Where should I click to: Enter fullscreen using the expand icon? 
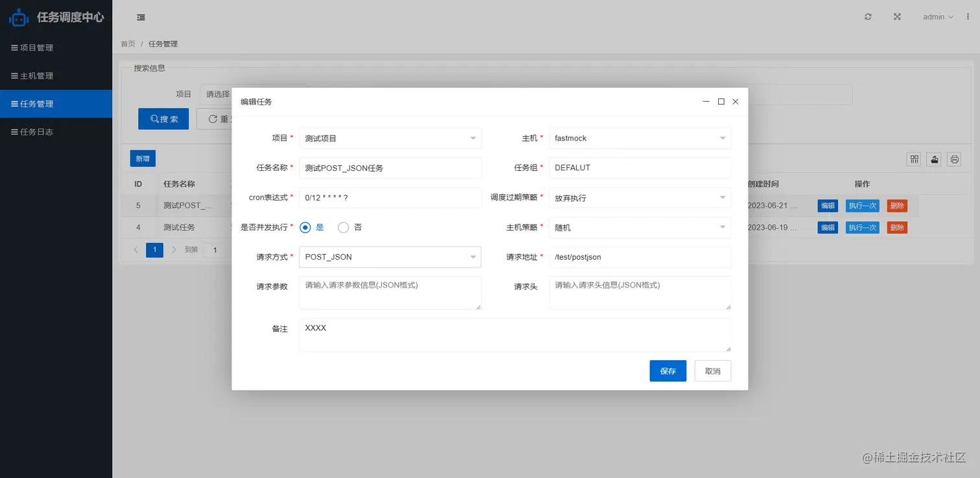point(896,17)
